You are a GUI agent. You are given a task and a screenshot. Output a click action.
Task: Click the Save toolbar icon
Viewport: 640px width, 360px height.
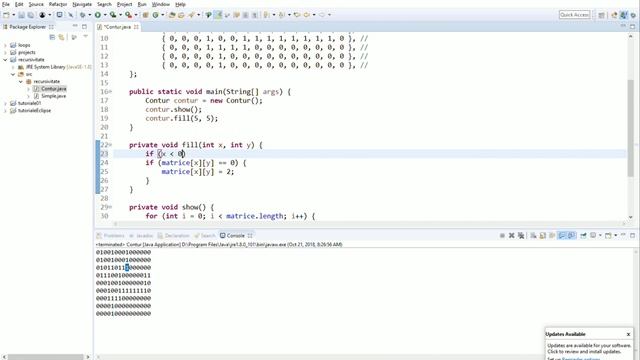point(21,15)
